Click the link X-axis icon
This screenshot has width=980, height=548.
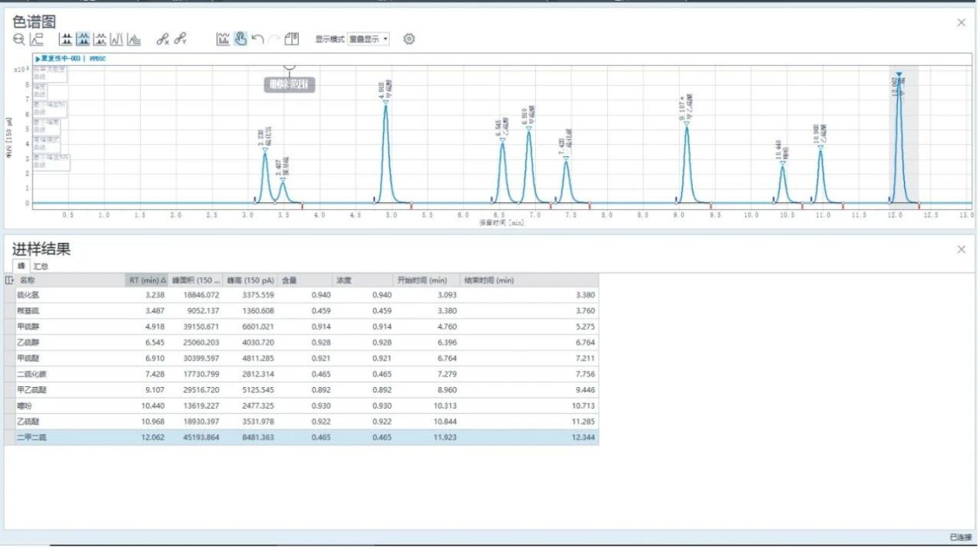(x=162, y=39)
